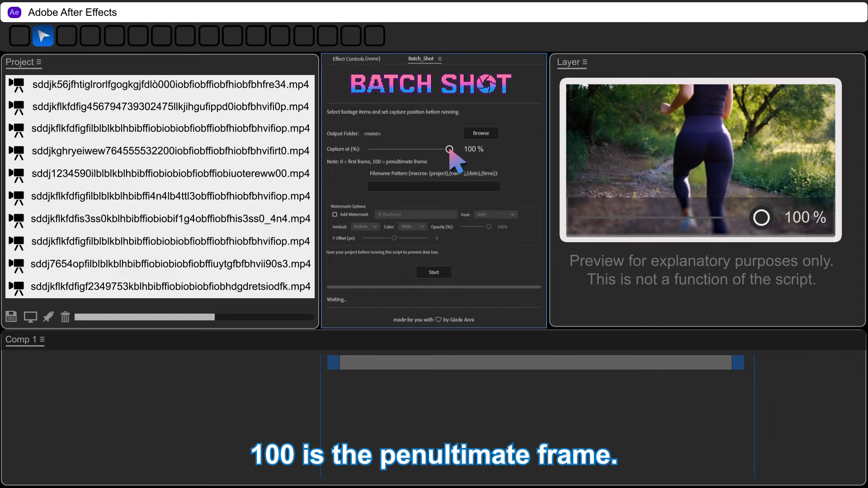
Task: Click the save disk icon in Project panel
Action: click(x=11, y=317)
